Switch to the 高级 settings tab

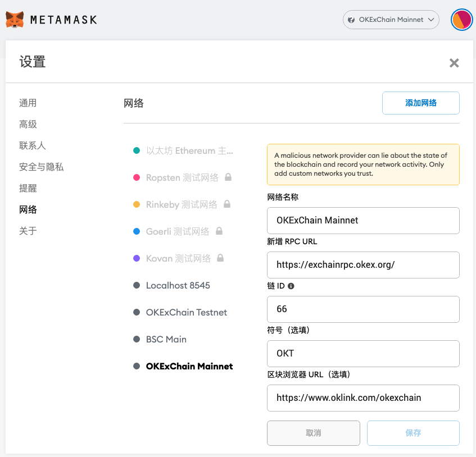(x=28, y=124)
